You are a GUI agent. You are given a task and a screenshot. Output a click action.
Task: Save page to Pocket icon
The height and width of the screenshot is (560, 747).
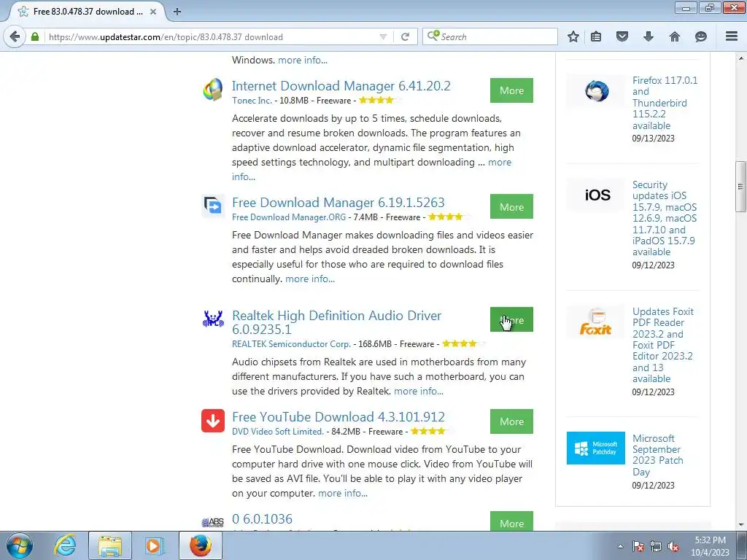point(622,36)
